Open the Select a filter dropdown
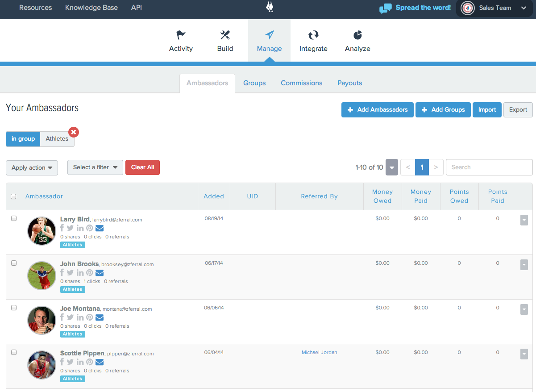536x392 pixels. [95, 167]
